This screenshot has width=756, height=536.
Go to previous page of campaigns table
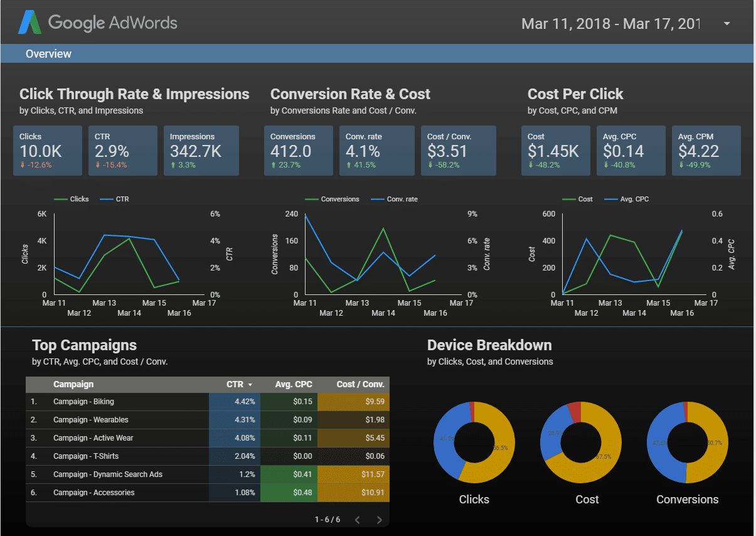coord(357,520)
